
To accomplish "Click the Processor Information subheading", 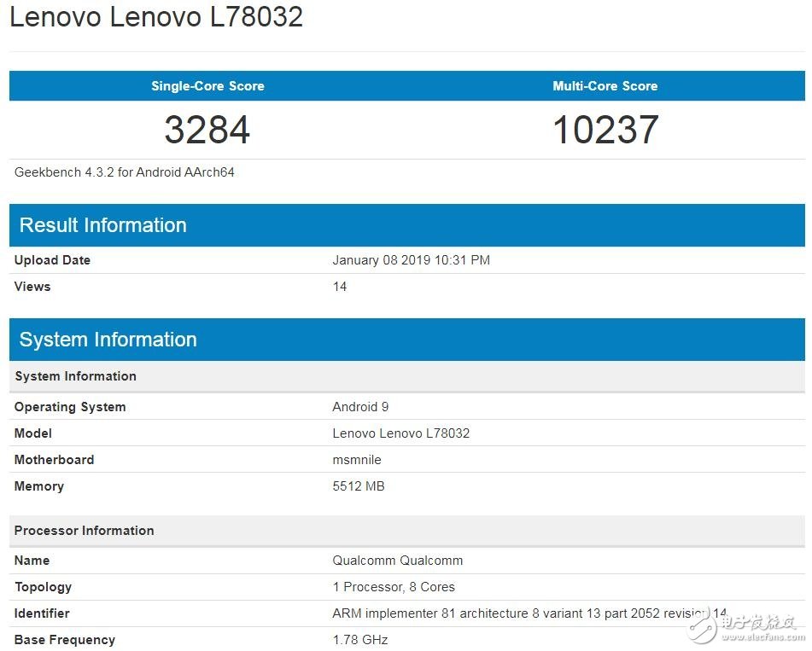I will (x=85, y=531).
